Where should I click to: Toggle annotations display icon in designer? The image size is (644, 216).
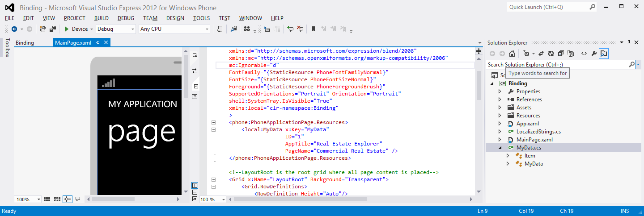click(78, 199)
